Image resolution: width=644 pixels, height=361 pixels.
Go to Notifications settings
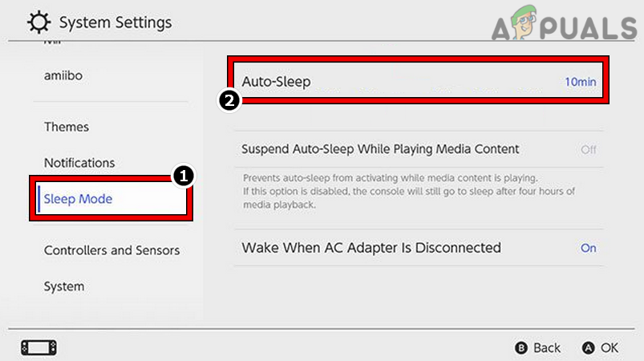click(79, 163)
